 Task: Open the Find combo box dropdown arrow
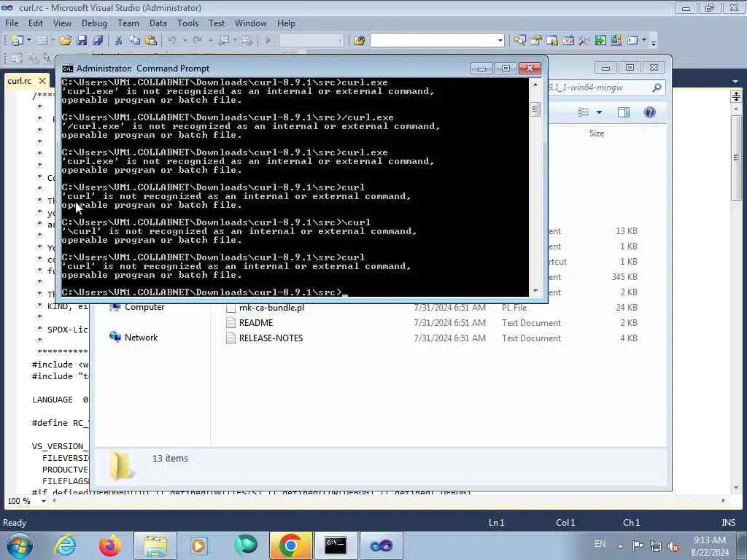[500, 41]
